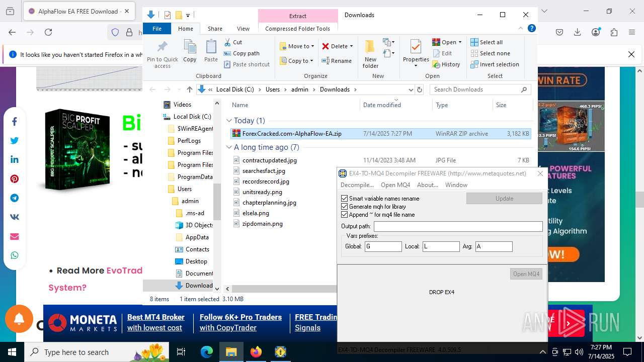Switch to the Share ribbon tab

(215, 29)
